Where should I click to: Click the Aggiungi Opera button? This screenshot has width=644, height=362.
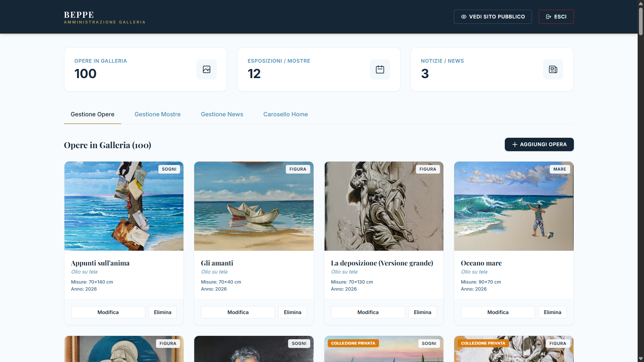[539, 144]
